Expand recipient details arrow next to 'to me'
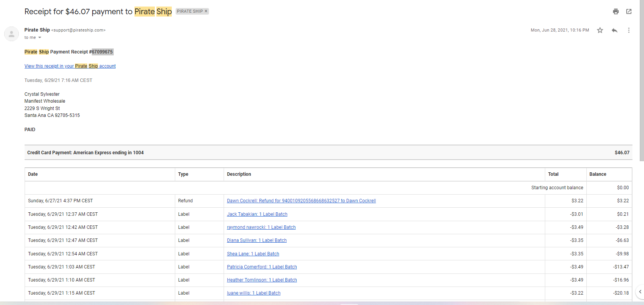Viewport: 644px width, 305px height. pyautogui.click(x=40, y=38)
